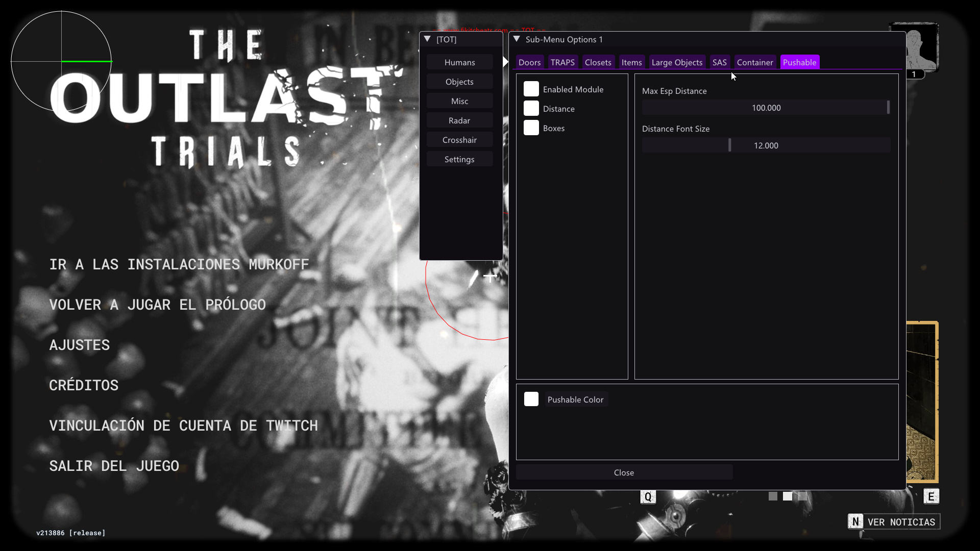Open the Misc section
The height and width of the screenshot is (551, 980).
(459, 101)
